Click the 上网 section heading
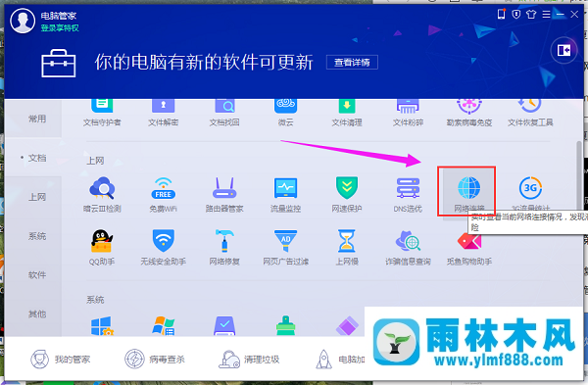This screenshot has height=385, width=588. click(x=95, y=161)
